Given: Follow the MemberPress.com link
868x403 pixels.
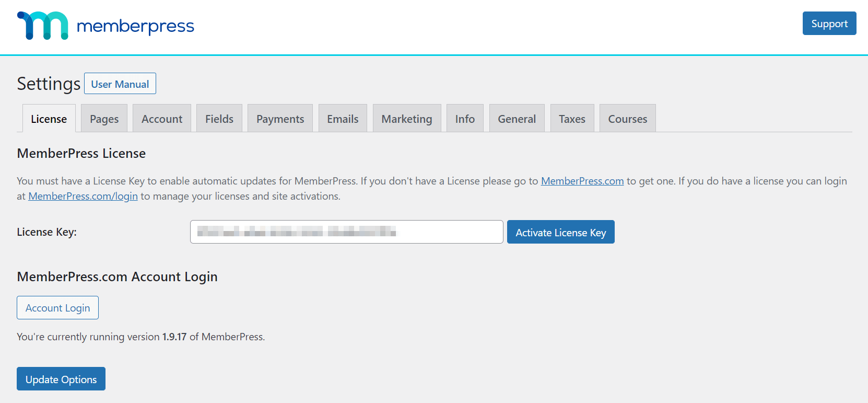Looking at the screenshot, I should click(x=582, y=181).
